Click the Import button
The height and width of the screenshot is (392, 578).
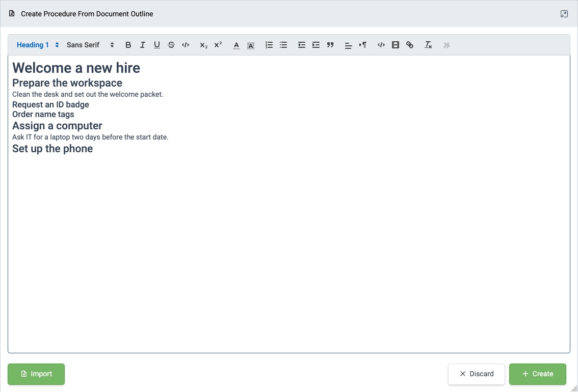coord(36,374)
